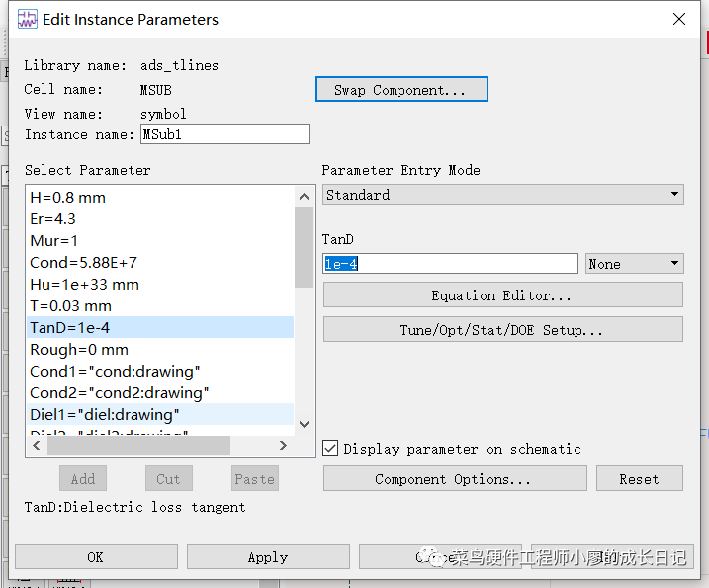The height and width of the screenshot is (588, 709).
Task: Click the Apply button
Action: click(268, 557)
